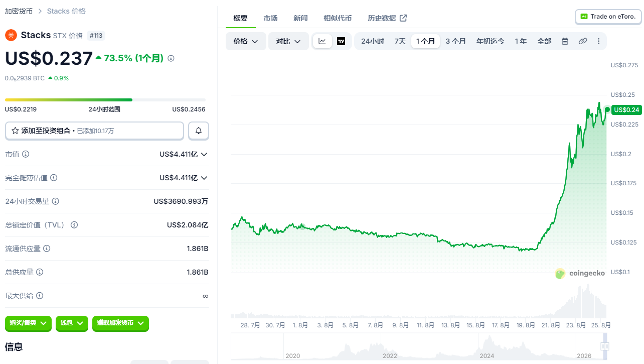Open the 对比 dropdown
The height and width of the screenshot is (364, 644).
[288, 41]
